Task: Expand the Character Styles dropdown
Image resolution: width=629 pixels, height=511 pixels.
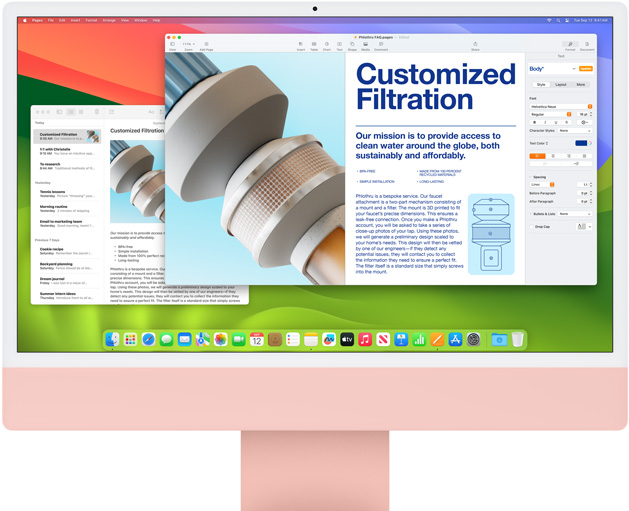Action: click(575, 131)
